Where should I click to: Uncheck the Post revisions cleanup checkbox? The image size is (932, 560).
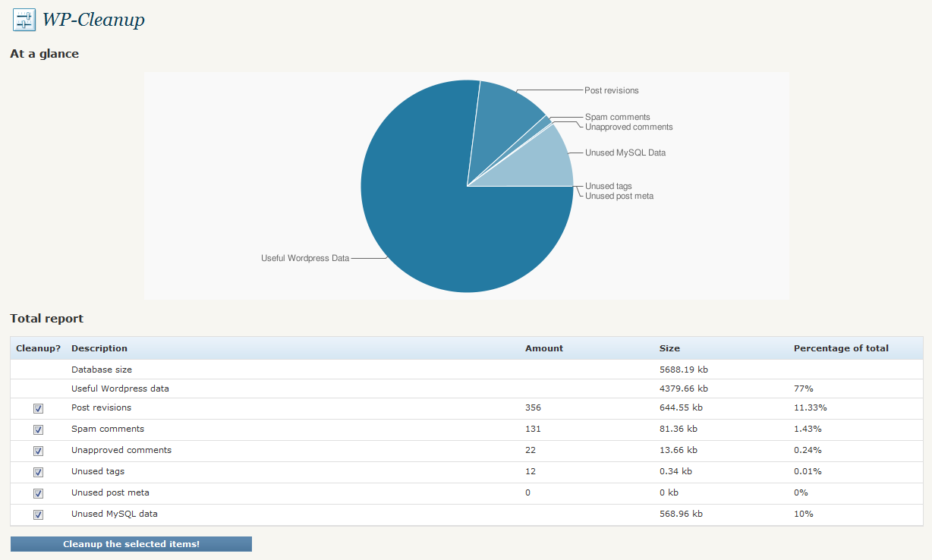tap(38, 408)
